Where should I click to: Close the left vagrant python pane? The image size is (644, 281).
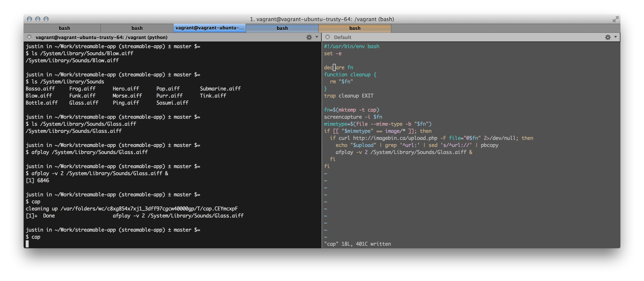(29, 37)
